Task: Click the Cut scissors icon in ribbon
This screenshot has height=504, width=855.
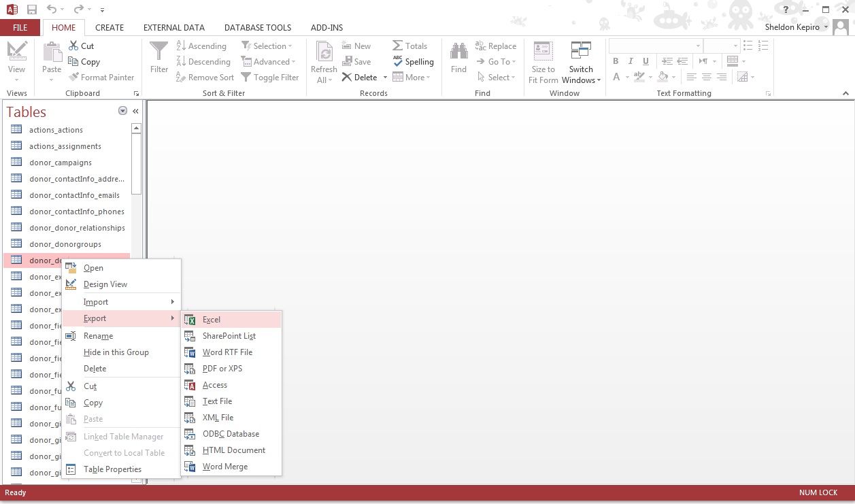Action: click(x=73, y=46)
